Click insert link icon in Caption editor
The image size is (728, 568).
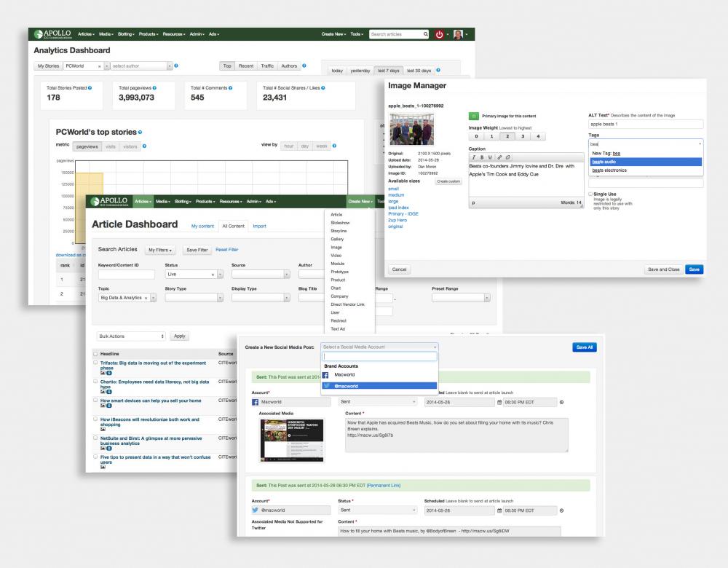pyautogui.click(x=499, y=157)
